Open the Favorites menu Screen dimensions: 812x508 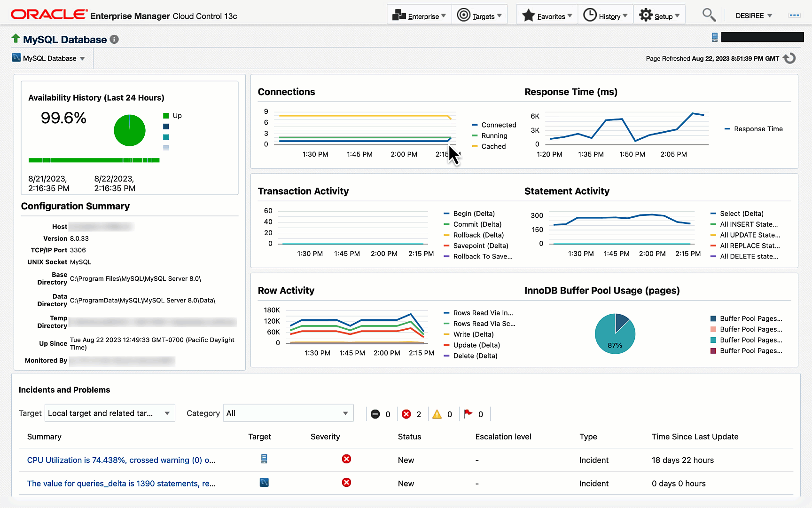tap(547, 16)
